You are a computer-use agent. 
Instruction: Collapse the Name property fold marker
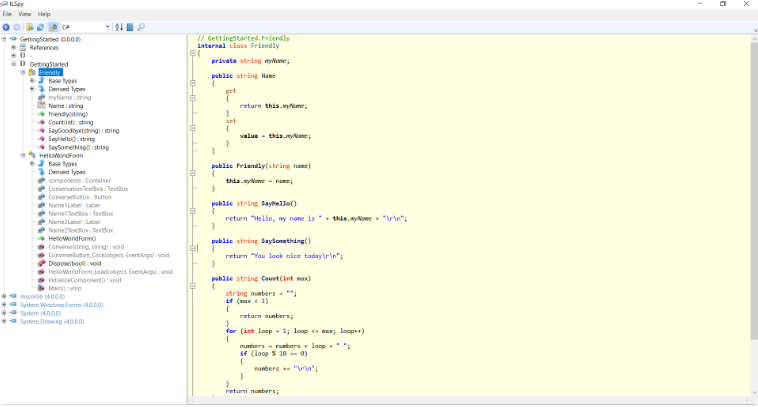coord(192,83)
